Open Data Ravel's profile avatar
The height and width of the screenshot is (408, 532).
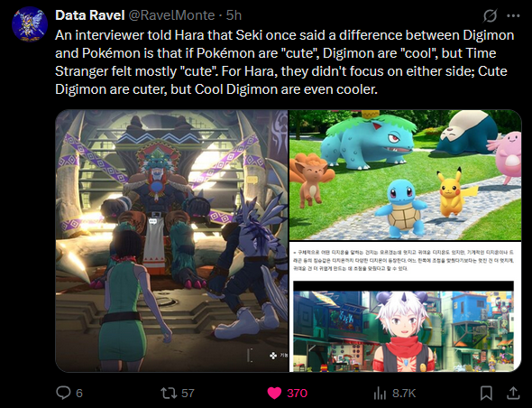pos(29,24)
